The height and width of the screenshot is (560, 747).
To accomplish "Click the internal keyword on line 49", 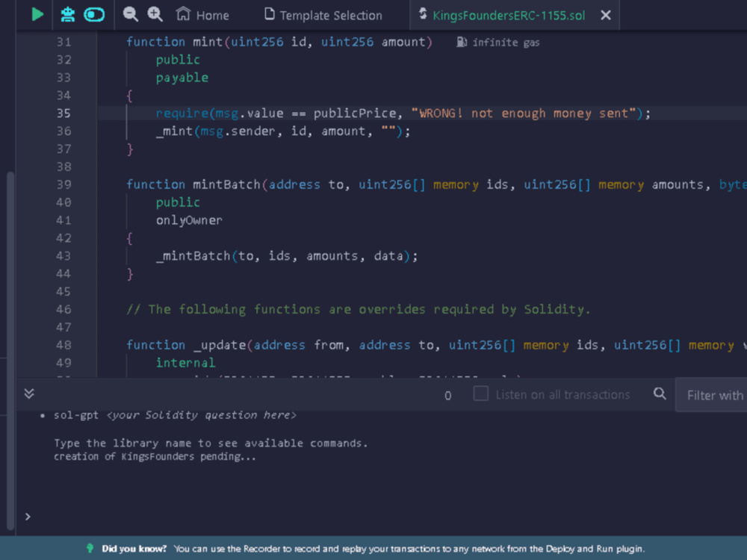I will [x=186, y=363].
